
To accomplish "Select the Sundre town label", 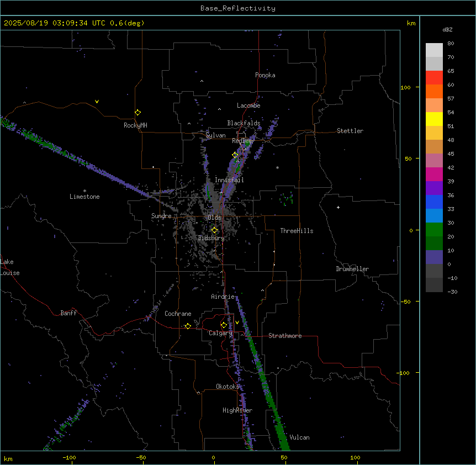I will [161, 216].
